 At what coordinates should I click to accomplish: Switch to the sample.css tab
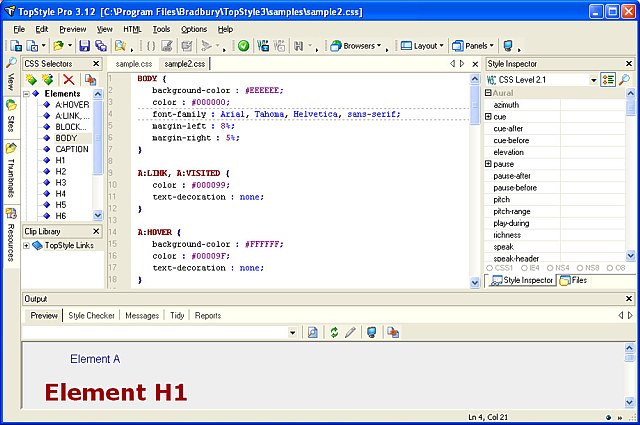click(134, 64)
